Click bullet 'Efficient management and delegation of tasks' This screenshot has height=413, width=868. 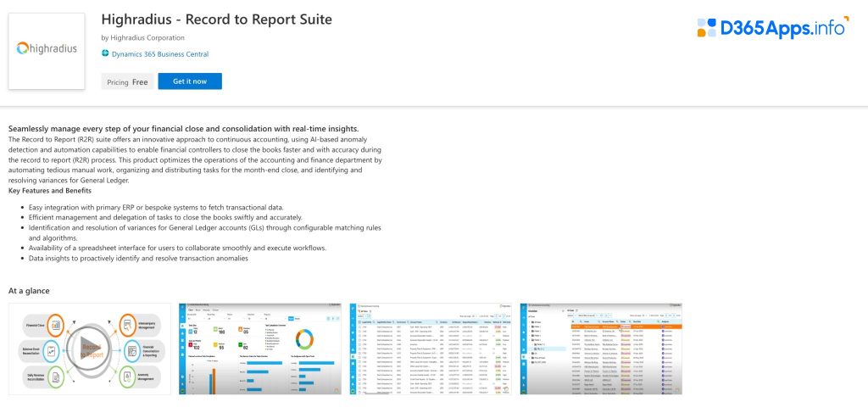[x=165, y=217]
